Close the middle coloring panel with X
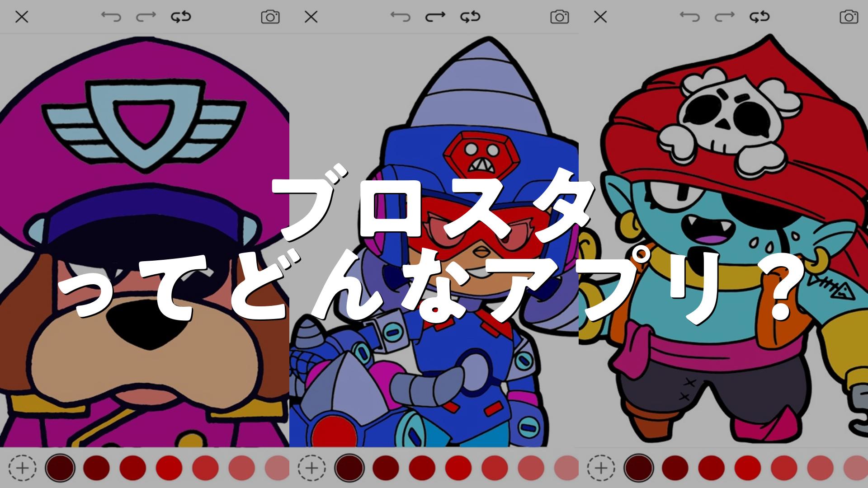Screen dimensions: 868x488 [311, 17]
